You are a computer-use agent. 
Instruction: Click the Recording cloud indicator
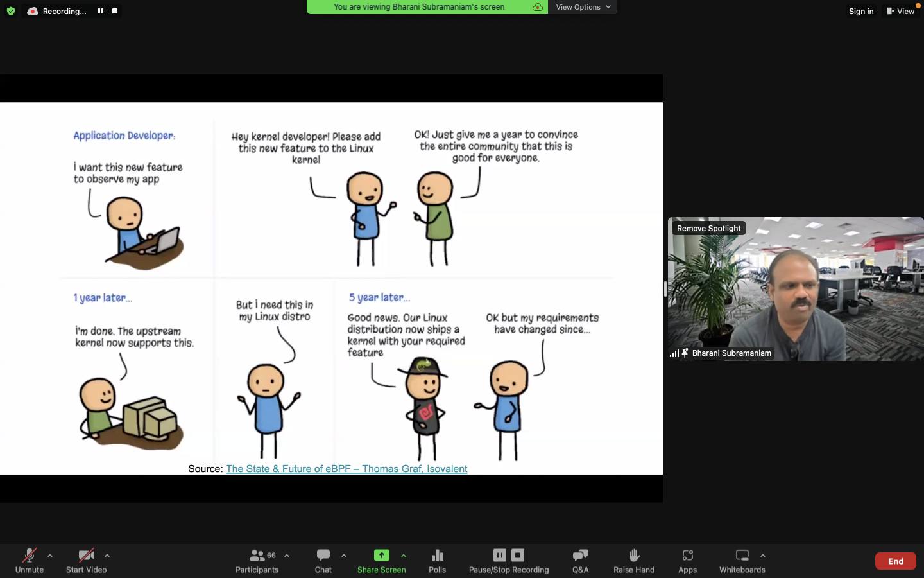click(33, 11)
